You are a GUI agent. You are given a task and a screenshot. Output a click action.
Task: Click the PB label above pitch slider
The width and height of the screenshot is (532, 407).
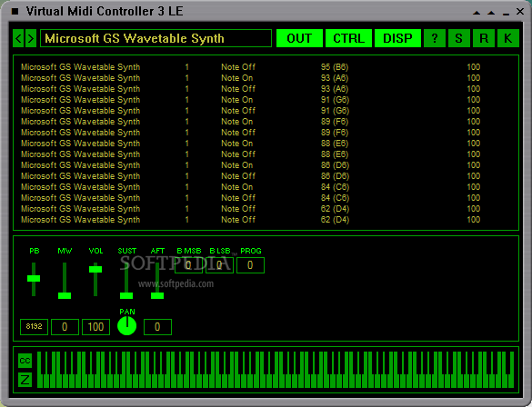(35, 251)
